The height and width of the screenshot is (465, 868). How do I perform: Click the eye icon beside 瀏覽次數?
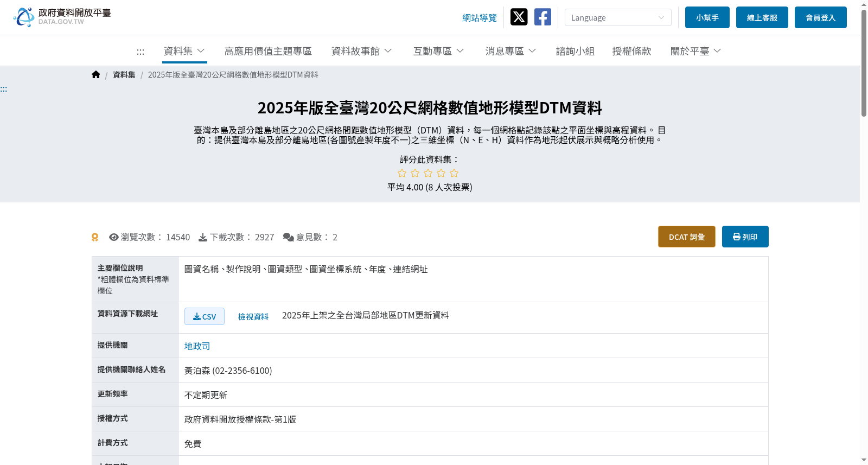[114, 237]
